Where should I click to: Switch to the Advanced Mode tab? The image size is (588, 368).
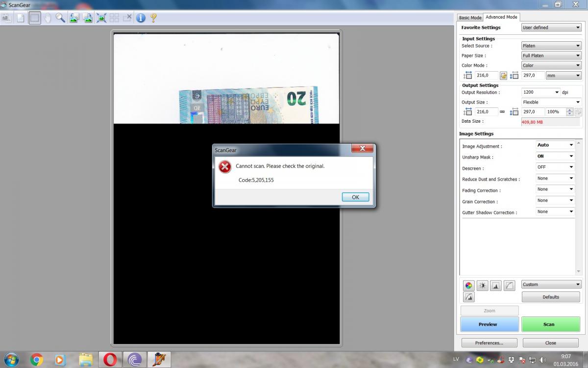pos(501,17)
